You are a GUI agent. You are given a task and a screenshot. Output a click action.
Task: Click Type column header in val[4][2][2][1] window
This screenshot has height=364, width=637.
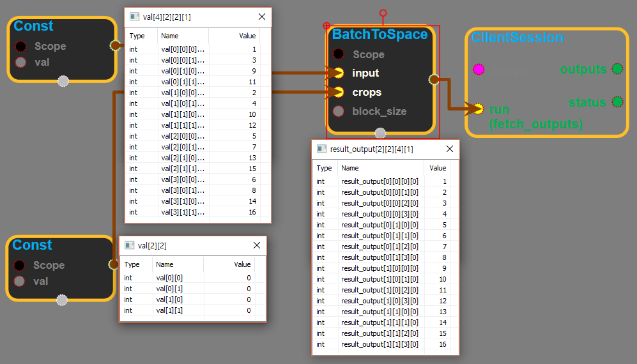coord(137,36)
